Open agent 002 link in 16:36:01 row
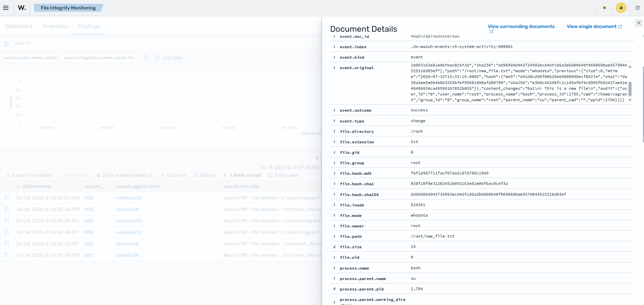 (89, 198)
